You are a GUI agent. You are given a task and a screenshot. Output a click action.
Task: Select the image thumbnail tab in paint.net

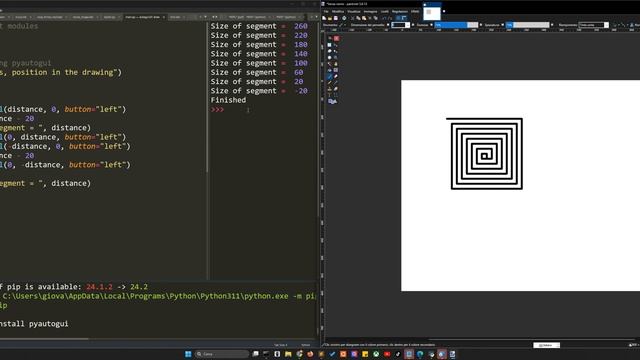tap(432, 13)
